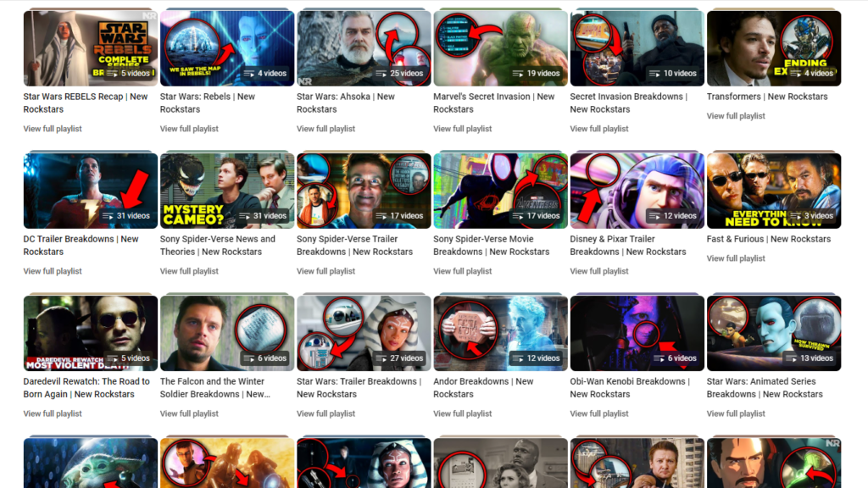Image resolution: width=868 pixels, height=488 pixels.
Task: Click 'Sony Spider-Verse Trailer Breakdowns' title
Action: coord(354,245)
